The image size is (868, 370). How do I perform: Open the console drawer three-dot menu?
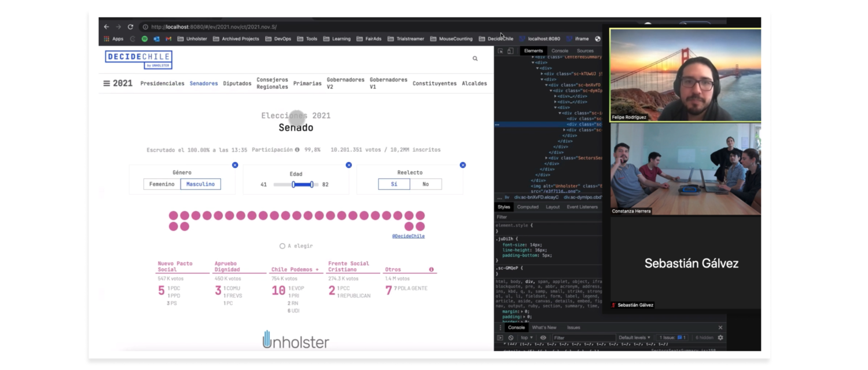(x=501, y=328)
